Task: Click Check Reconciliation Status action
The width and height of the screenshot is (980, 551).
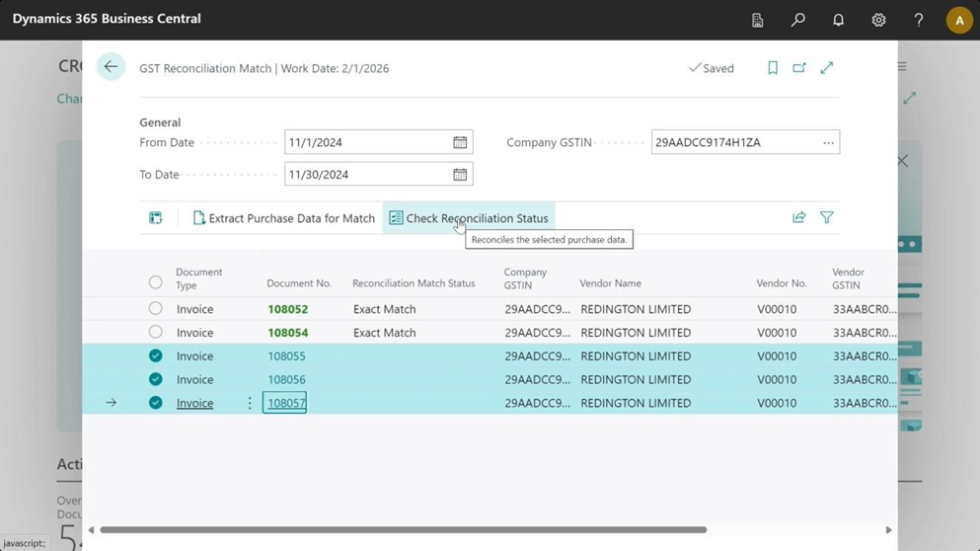Action: click(x=469, y=218)
